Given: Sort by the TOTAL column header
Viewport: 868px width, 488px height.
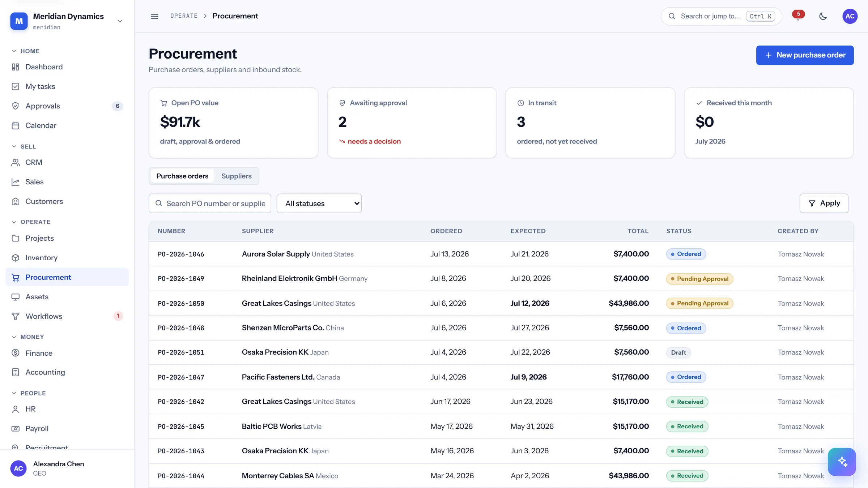Looking at the screenshot, I should 638,231.
